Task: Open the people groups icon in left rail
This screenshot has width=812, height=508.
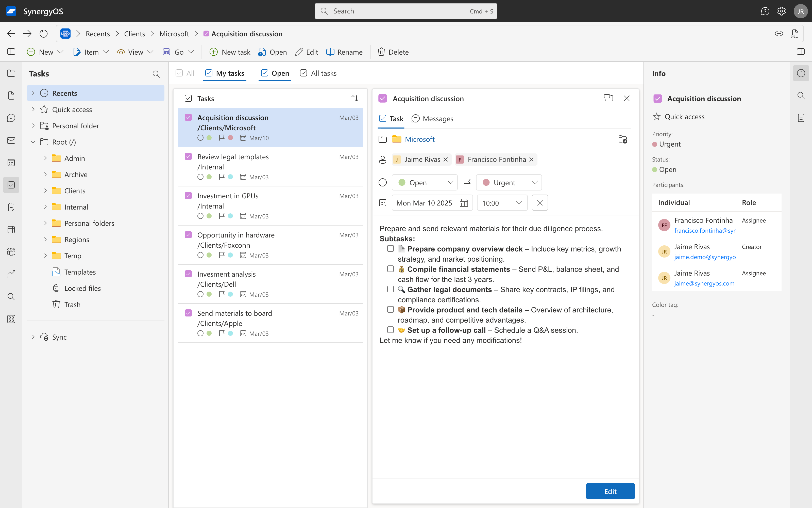Action: pyautogui.click(x=11, y=252)
